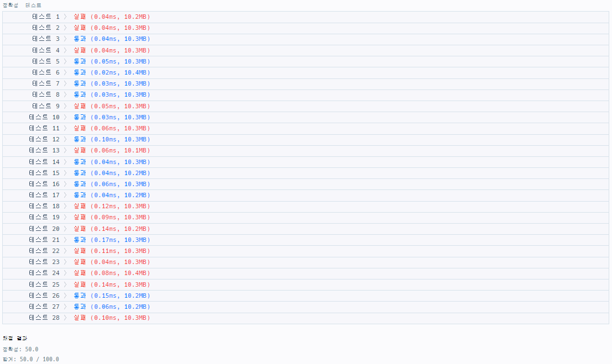This screenshot has width=612, height=364.
Task: Select the 테스트 18 row with 0.12ms
Action: coord(306,207)
